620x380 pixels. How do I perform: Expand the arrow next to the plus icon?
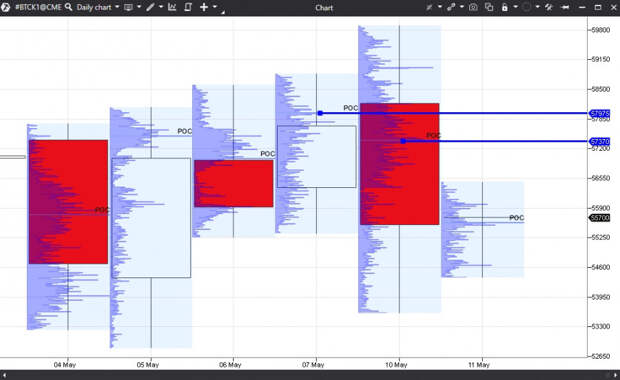pos(215,7)
